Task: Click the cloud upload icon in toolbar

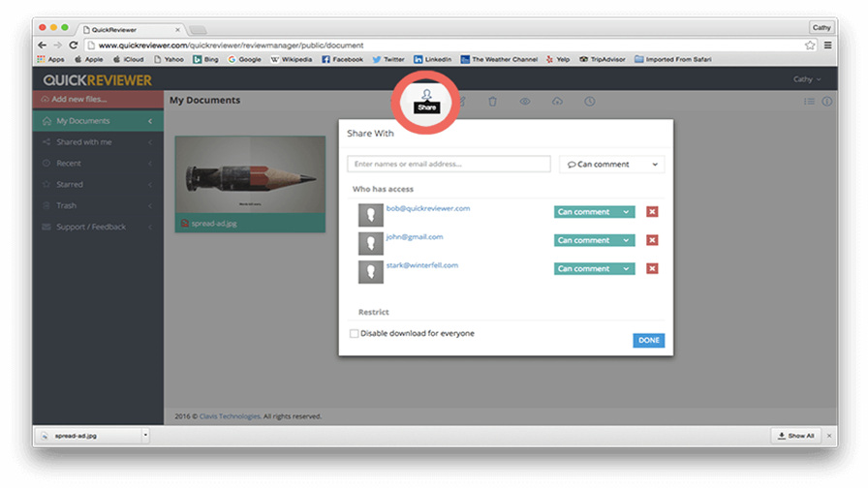Action: click(x=557, y=102)
